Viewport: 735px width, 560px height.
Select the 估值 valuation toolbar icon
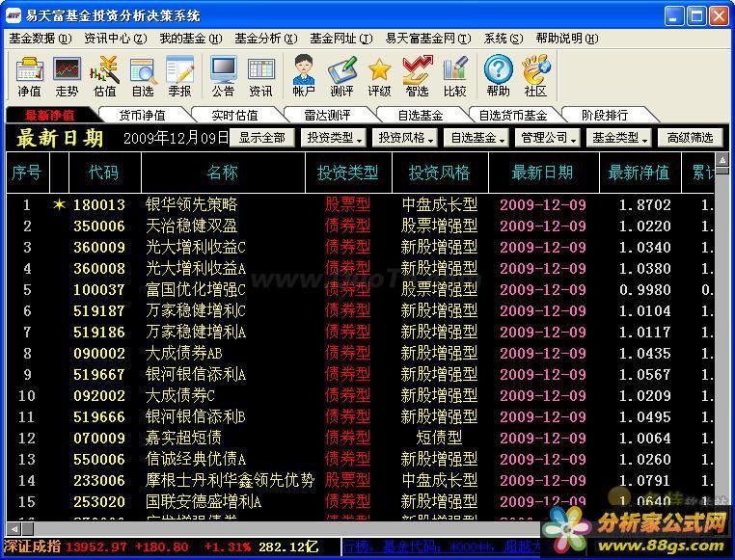104,76
